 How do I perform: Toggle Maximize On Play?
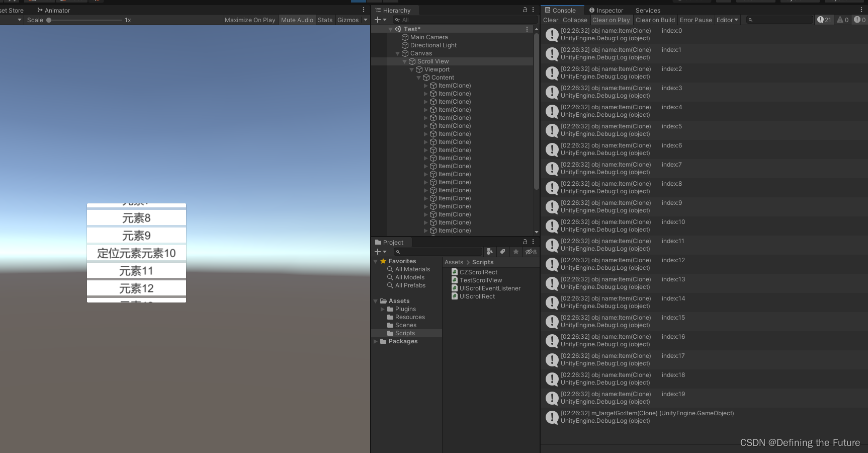coord(250,20)
